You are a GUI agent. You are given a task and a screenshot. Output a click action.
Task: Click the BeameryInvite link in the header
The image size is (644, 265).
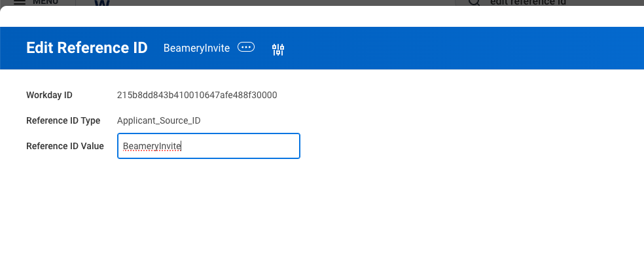[x=196, y=48]
